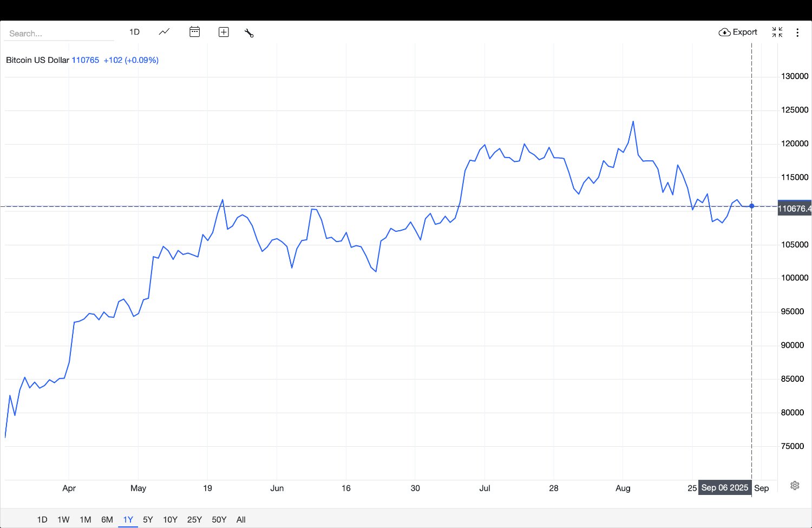
Task: Select the 1W time range
Action: click(x=63, y=519)
